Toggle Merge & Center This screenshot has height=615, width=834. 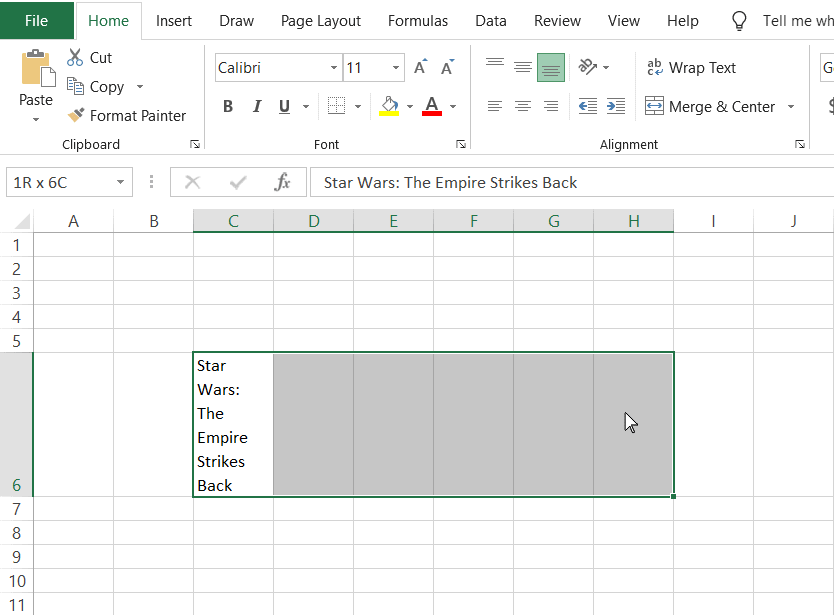click(x=711, y=106)
